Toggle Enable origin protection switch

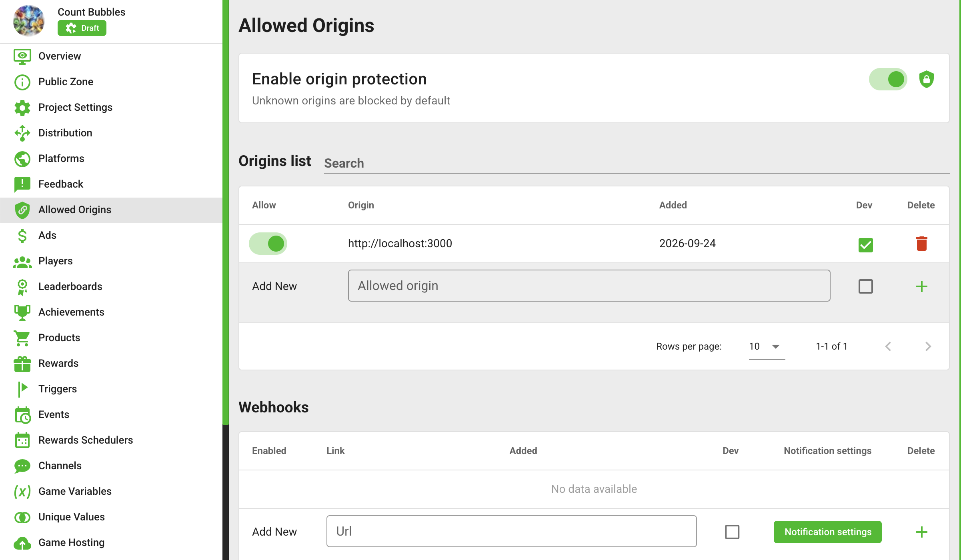[888, 79]
